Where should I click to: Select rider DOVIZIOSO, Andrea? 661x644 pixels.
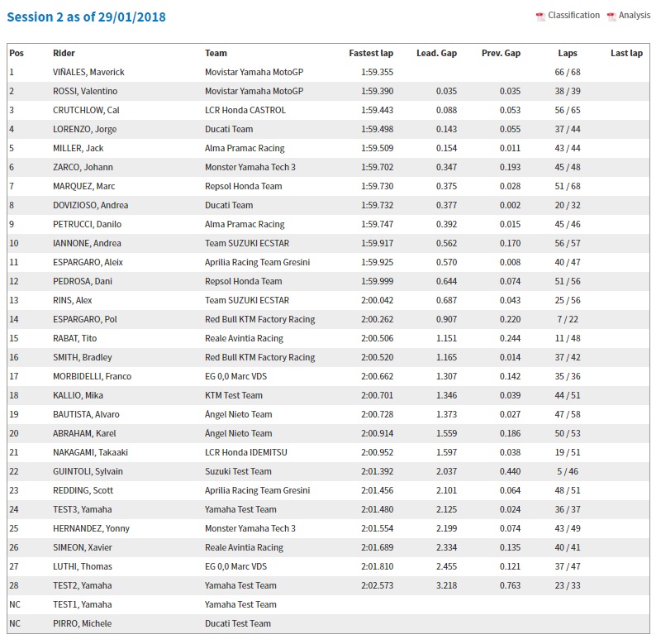click(x=91, y=205)
